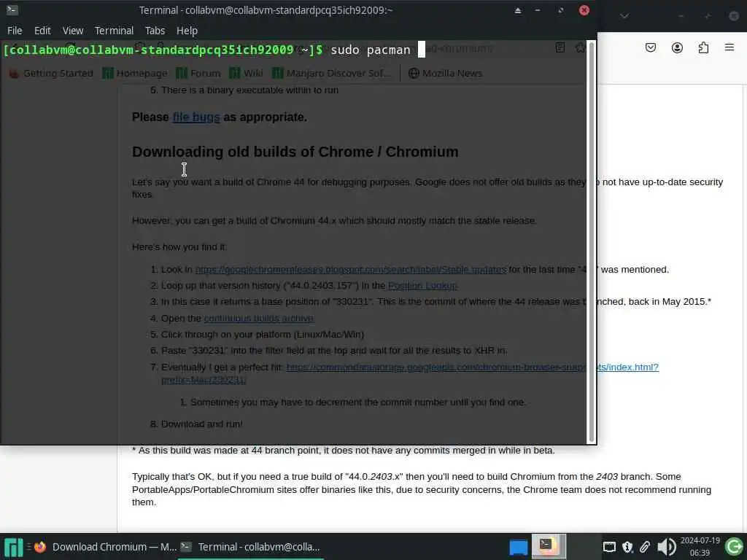Open the clipboard manager paperclip tray icon
Image resolution: width=747 pixels, height=560 pixels.
pos(645,547)
